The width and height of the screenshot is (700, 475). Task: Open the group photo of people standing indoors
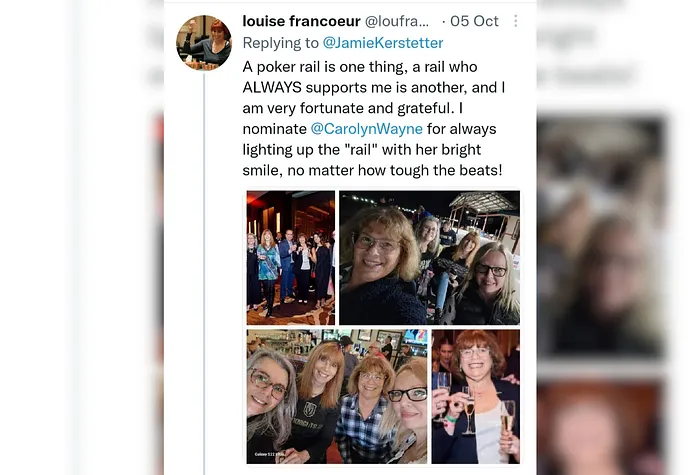coord(291,257)
